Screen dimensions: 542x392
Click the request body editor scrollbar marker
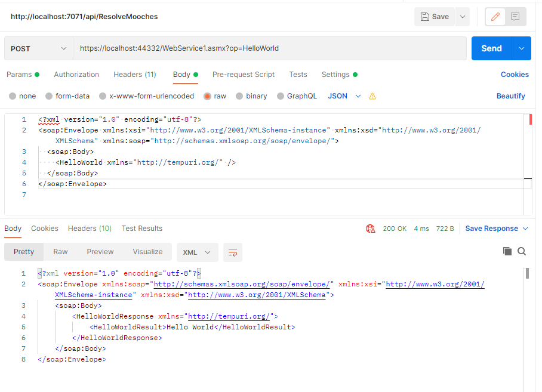(x=530, y=119)
